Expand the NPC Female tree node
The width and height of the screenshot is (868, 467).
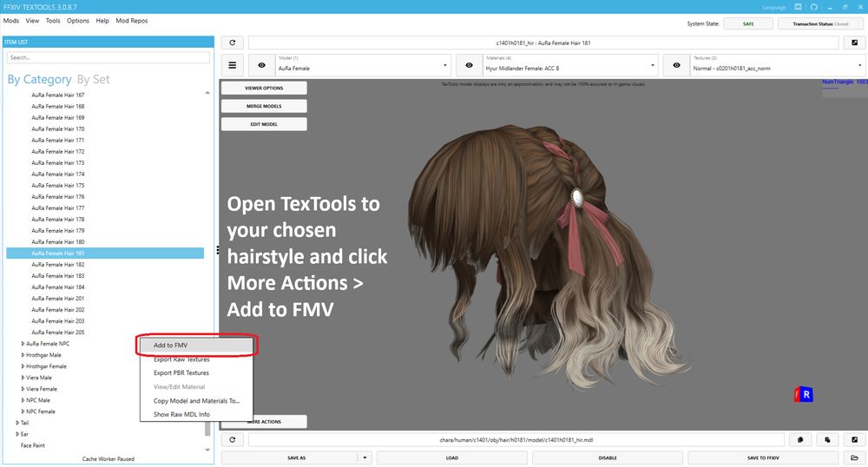[23, 411]
